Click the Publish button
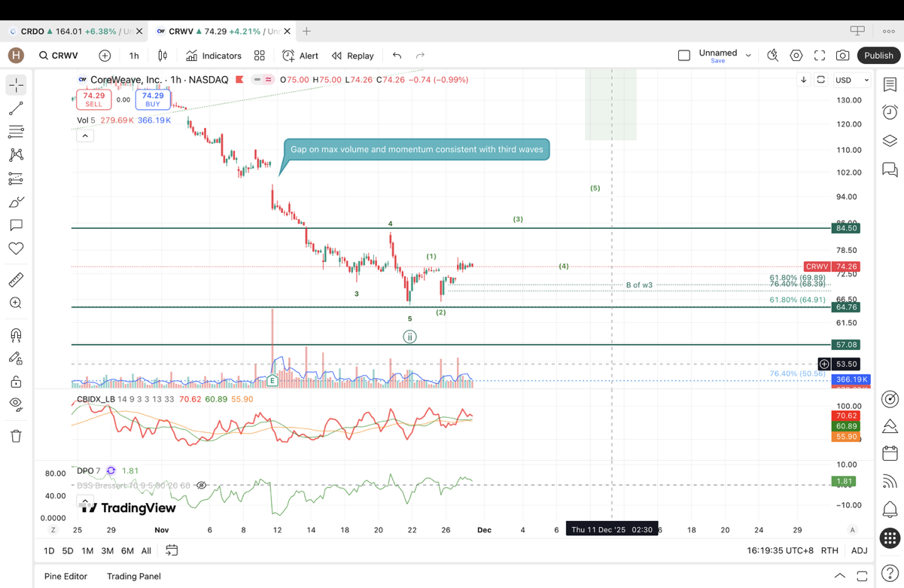Viewport: 904px width, 588px height. 878,56
